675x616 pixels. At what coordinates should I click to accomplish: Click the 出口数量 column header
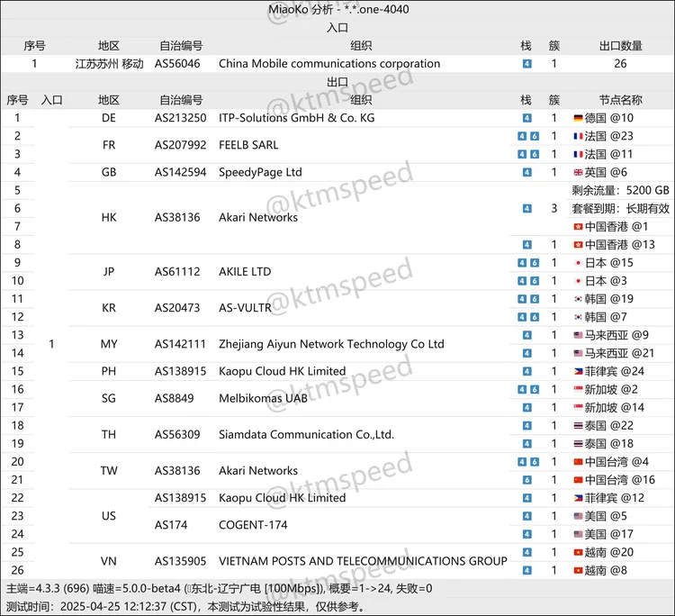620,46
